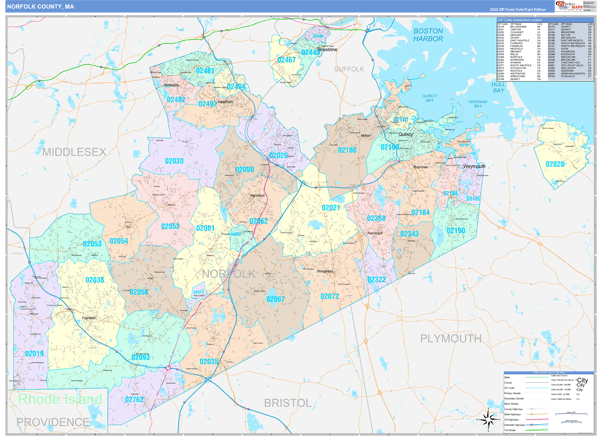
Task: Select ZIP code 02067 area
Action: click(x=275, y=298)
